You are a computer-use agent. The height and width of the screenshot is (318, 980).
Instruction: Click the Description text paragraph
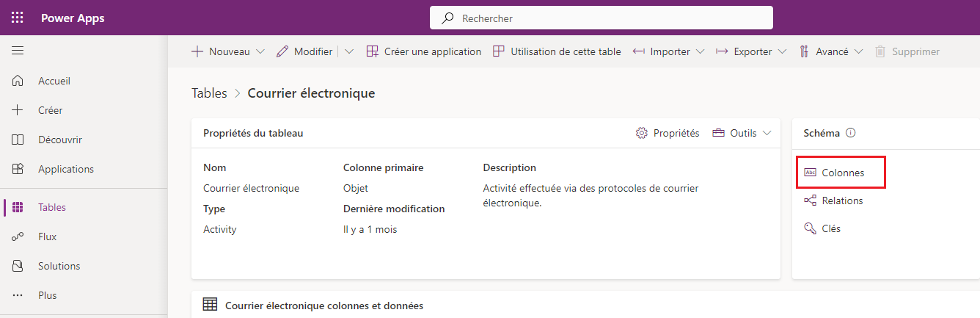coord(590,195)
